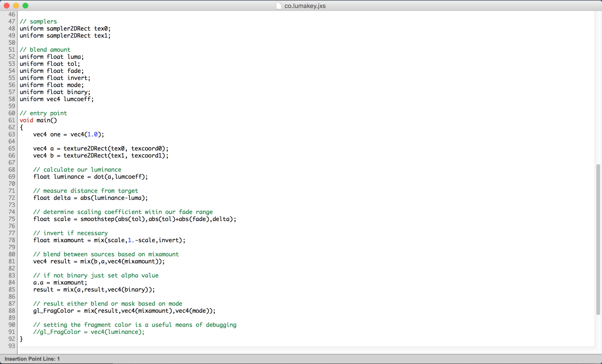This screenshot has width=602, height=364.
Task: Click the commented-out "//gl_FragColor = vec4(luminance)" line
Action: (89, 332)
